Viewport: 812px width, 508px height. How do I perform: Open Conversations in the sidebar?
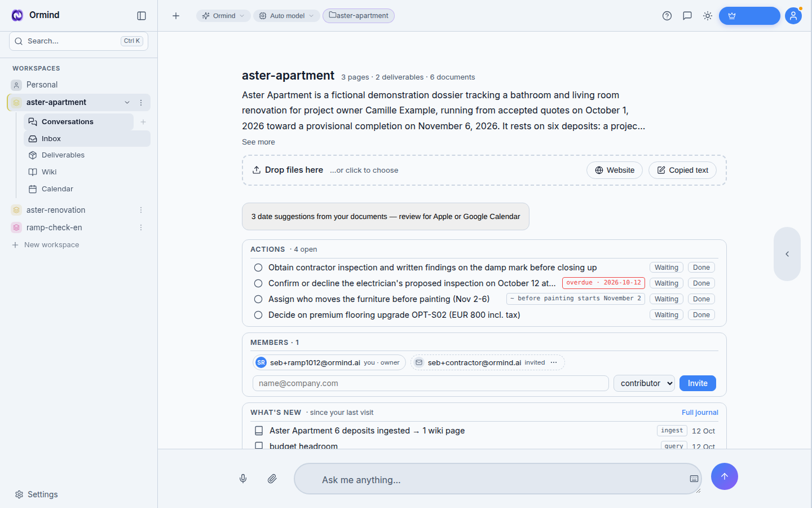point(78,122)
